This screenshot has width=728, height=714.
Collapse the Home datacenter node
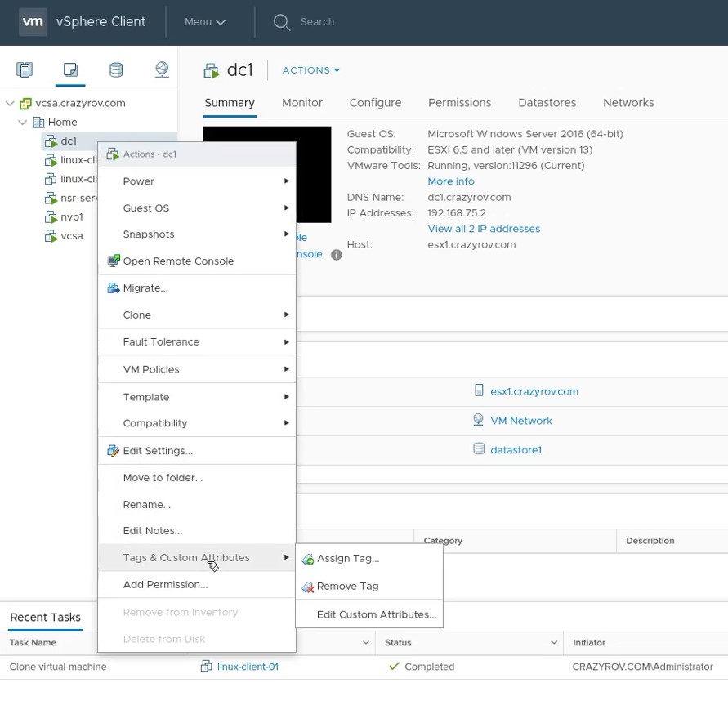coord(22,122)
